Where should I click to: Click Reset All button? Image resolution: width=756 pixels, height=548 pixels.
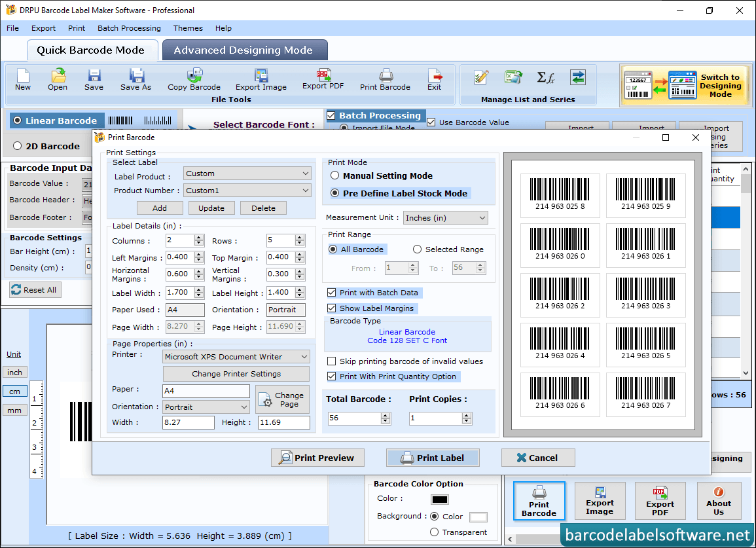(x=35, y=290)
